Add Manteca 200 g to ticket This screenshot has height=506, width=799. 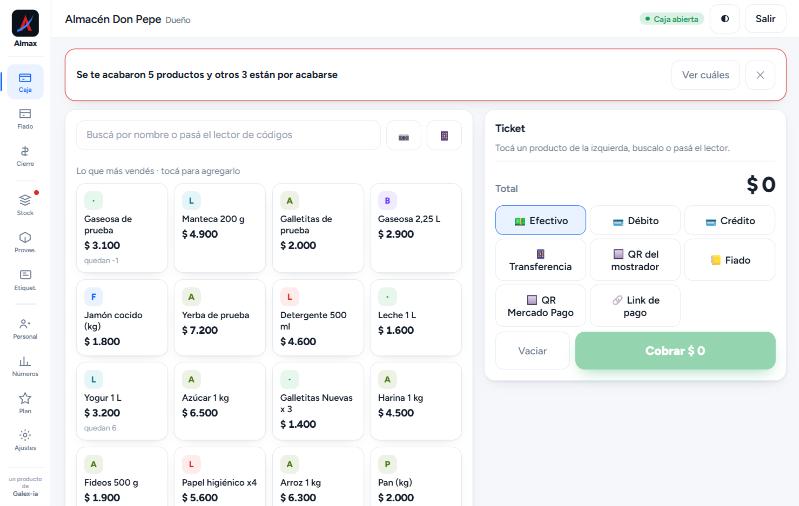220,228
